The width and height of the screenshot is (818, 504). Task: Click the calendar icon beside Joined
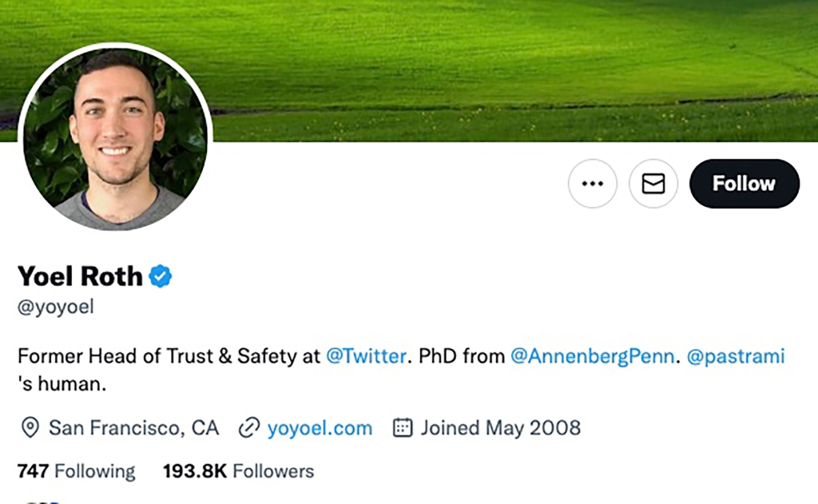pyautogui.click(x=403, y=428)
